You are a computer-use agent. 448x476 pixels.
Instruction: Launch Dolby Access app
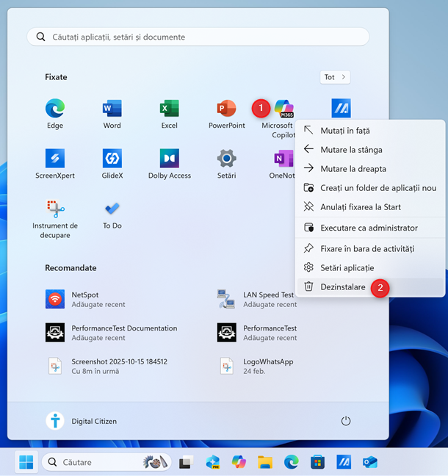[x=170, y=164]
